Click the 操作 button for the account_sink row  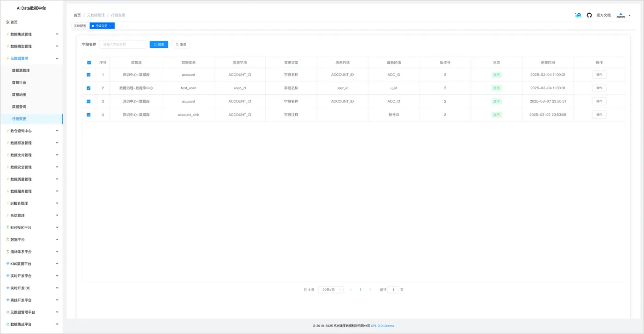coord(599,115)
